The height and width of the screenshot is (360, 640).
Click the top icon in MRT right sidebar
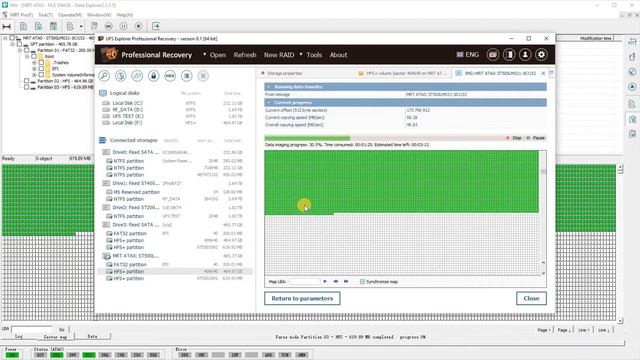(632, 41)
